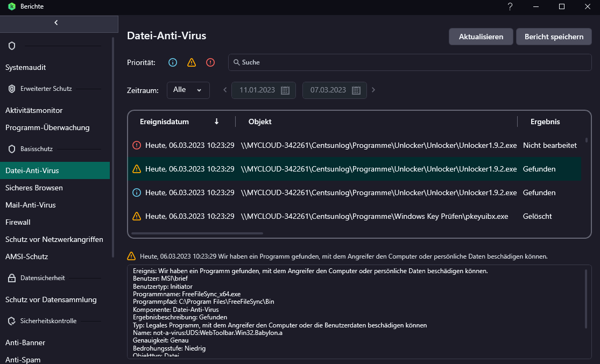Screen dimensions: 600x364
Task: Click the Erweiterter Schutz shield icon
Action: tap(12, 89)
